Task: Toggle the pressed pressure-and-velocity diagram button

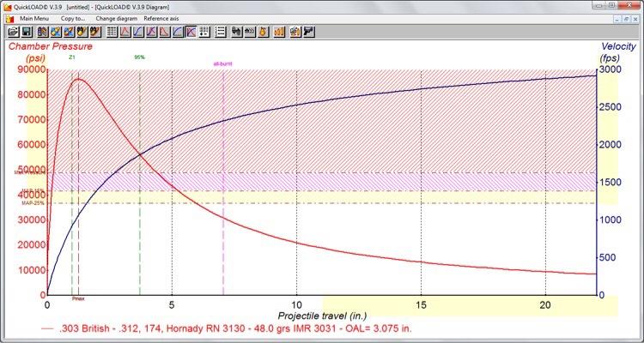Action: coord(191,32)
